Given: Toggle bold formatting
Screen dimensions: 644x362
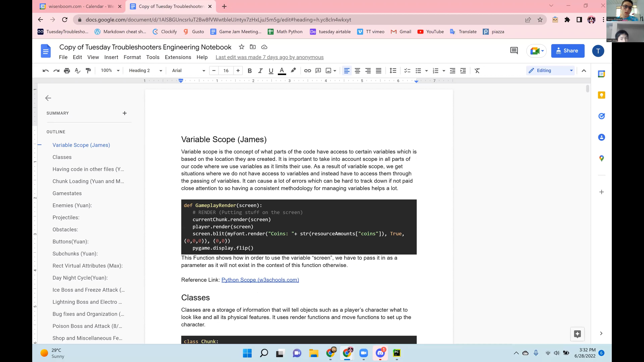Looking at the screenshot, I should tap(250, 70).
